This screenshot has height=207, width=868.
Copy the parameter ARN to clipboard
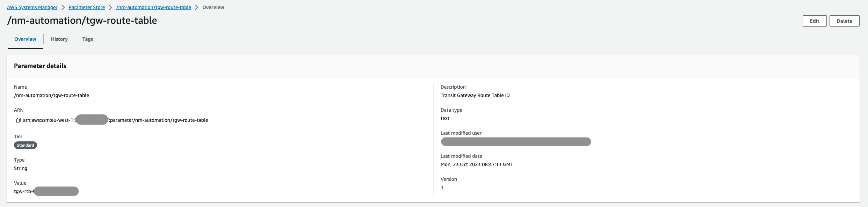click(x=18, y=120)
